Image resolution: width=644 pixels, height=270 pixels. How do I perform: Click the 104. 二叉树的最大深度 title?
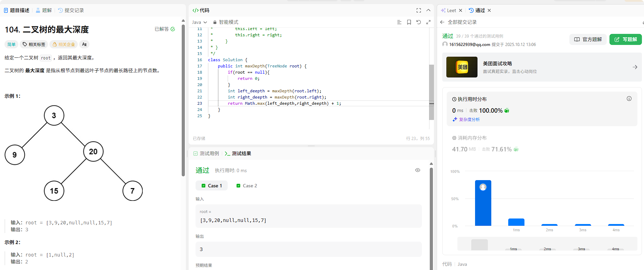pyautogui.click(x=47, y=29)
